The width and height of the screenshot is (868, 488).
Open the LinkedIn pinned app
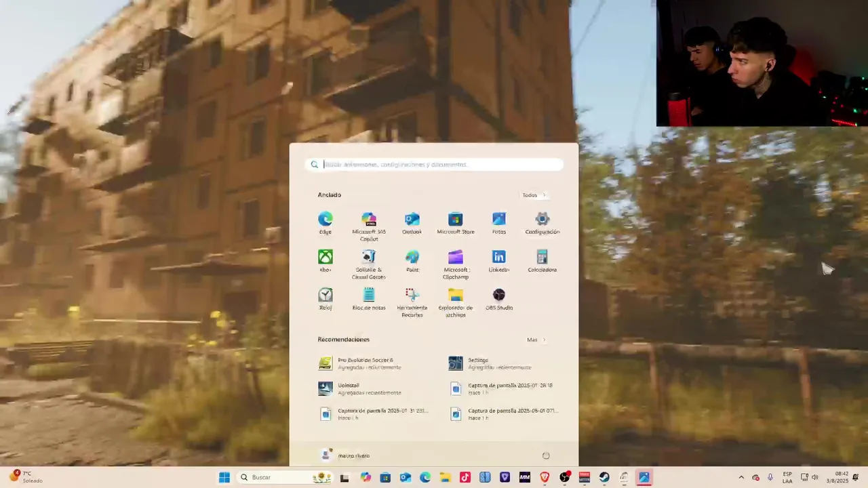(499, 261)
